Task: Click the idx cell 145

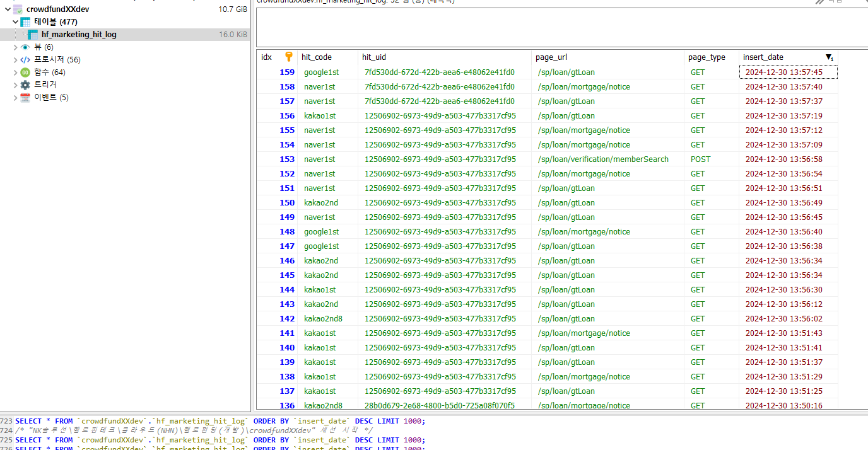Action: pyautogui.click(x=277, y=275)
